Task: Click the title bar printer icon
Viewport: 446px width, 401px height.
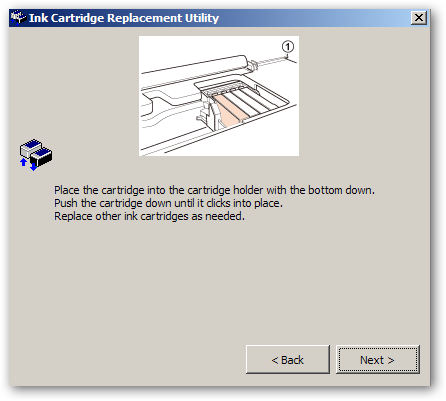Action: pyautogui.click(x=18, y=17)
